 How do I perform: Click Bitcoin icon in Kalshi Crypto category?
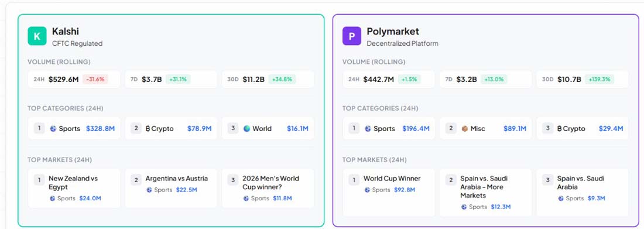(x=148, y=129)
